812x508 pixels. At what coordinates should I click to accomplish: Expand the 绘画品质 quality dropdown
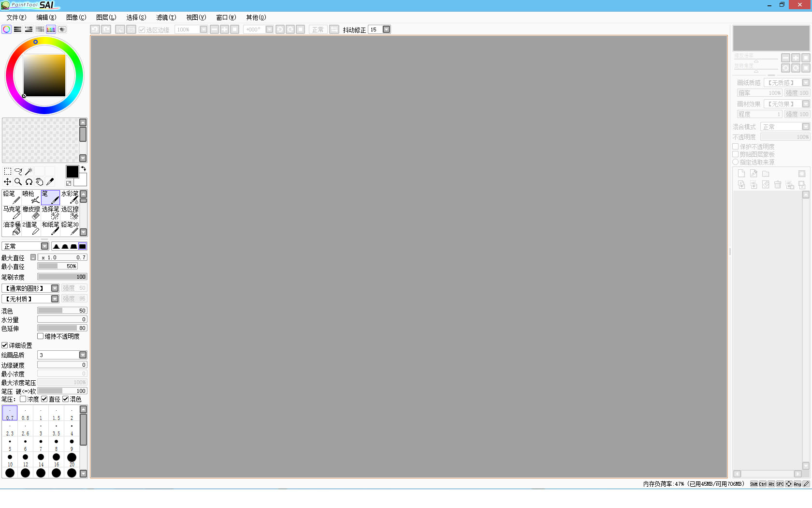pos(83,355)
